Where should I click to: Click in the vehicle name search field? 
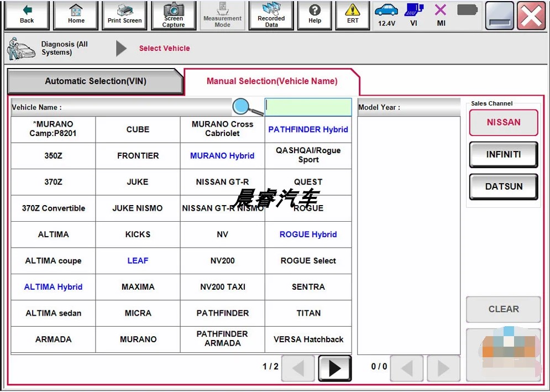pos(308,107)
